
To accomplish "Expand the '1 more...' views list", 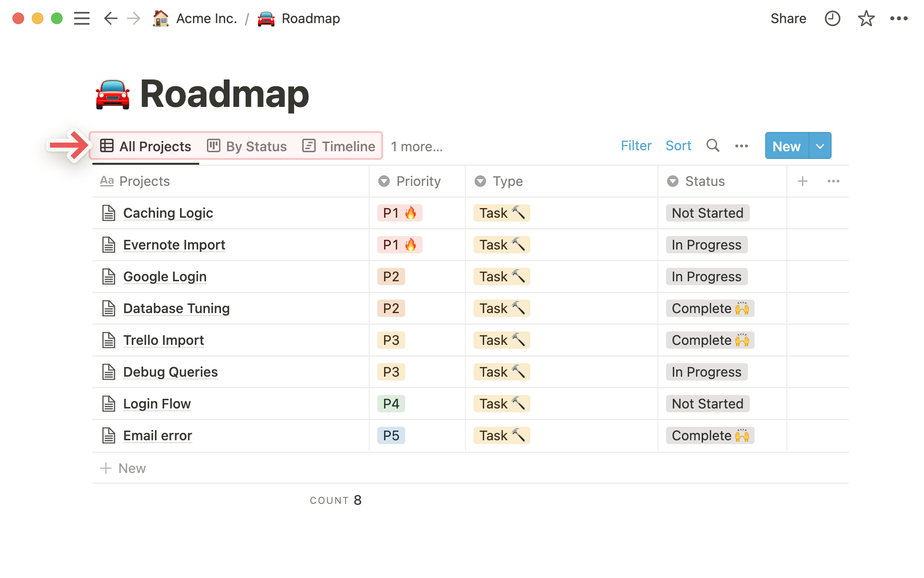I will pyautogui.click(x=417, y=146).
